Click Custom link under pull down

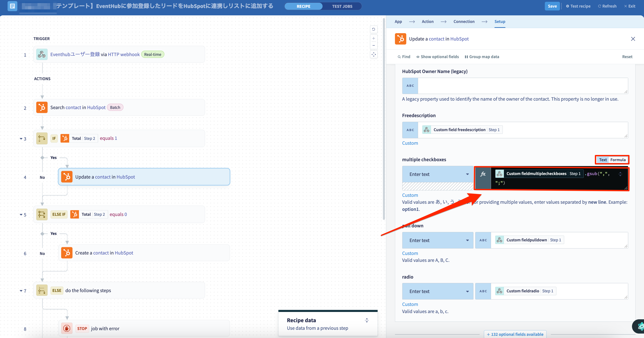click(410, 253)
